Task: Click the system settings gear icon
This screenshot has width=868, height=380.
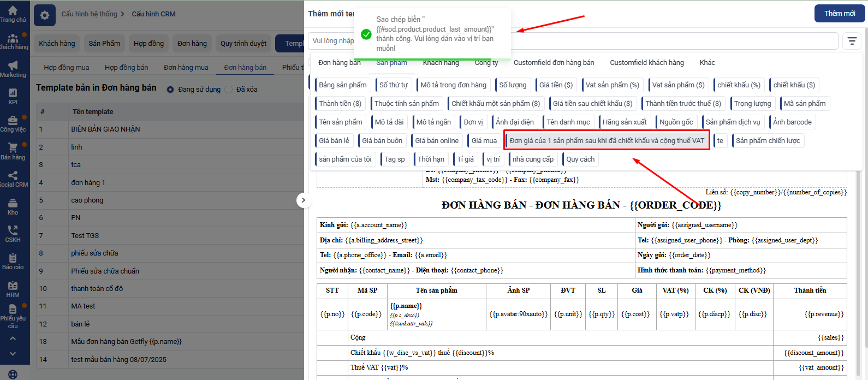Action: [x=45, y=15]
